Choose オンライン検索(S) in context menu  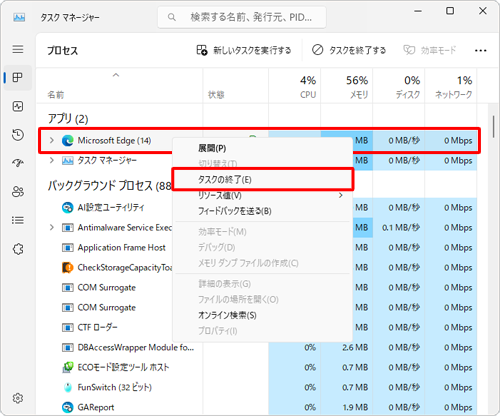tap(262, 315)
